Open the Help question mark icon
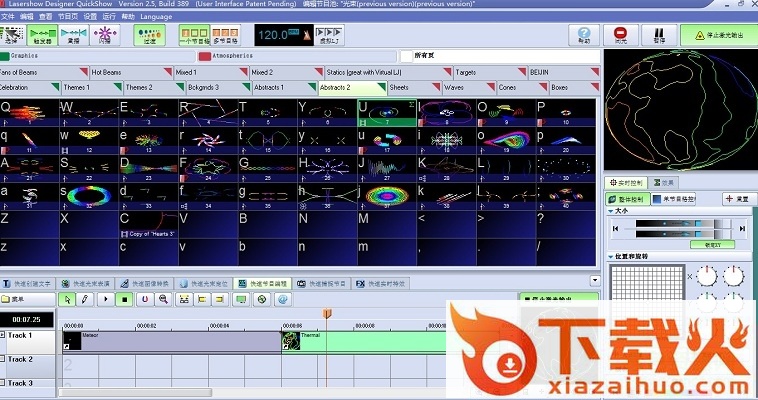 tap(584, 34)
